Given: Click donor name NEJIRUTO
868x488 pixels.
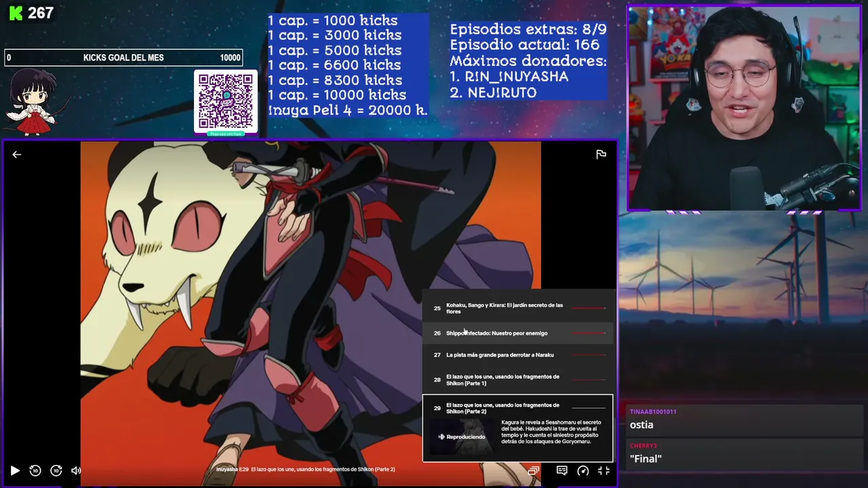Looking at the screenshot, I should [x=501, y=92].
